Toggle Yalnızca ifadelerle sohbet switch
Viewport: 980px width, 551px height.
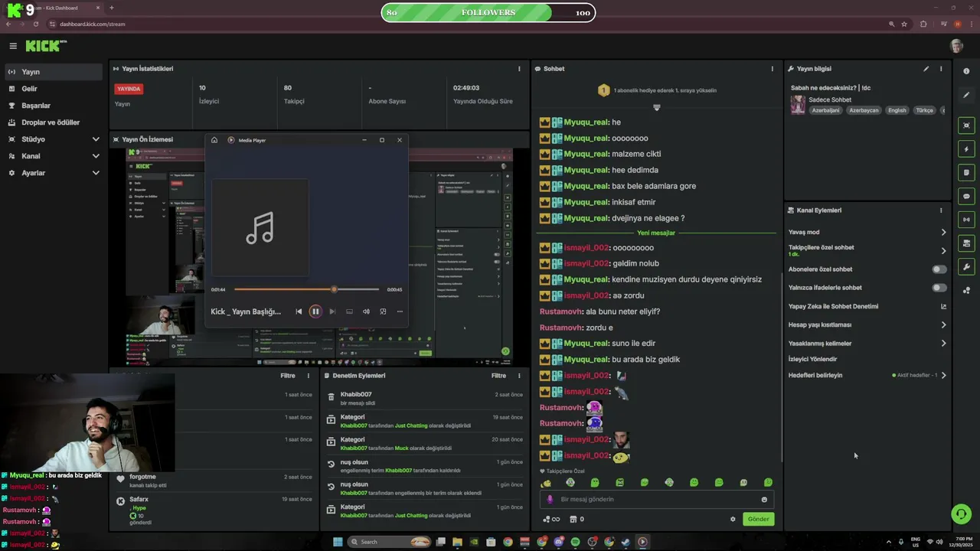click(939, 288)
